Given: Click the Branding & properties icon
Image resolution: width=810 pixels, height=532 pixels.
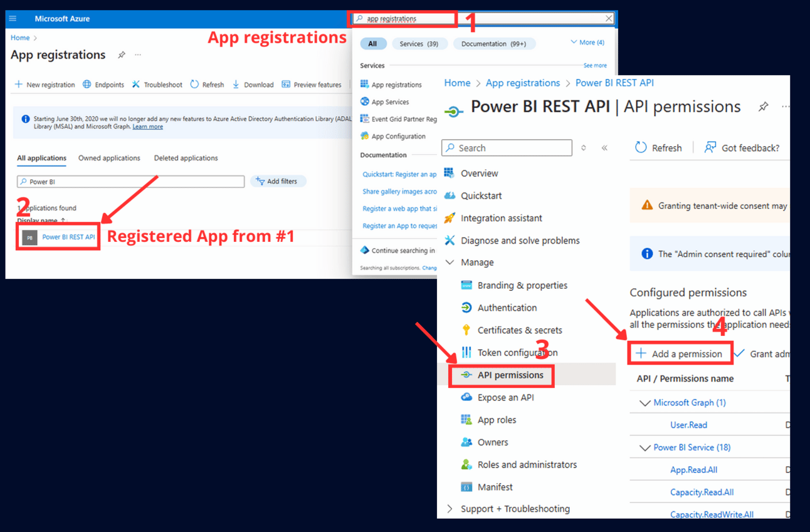Looking at the screenshot, I should coord(466,285).
